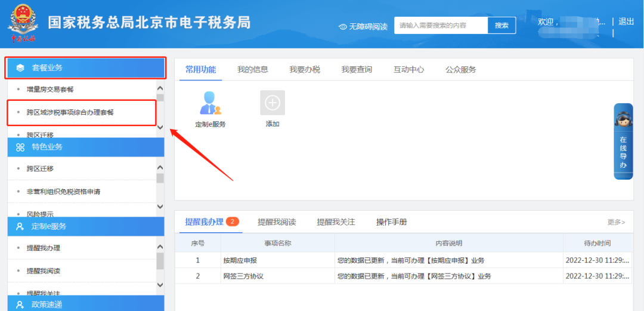Expand the 定制e服务 section header
The height and width of the screenshot is (311, 644).
pos(86,226)
